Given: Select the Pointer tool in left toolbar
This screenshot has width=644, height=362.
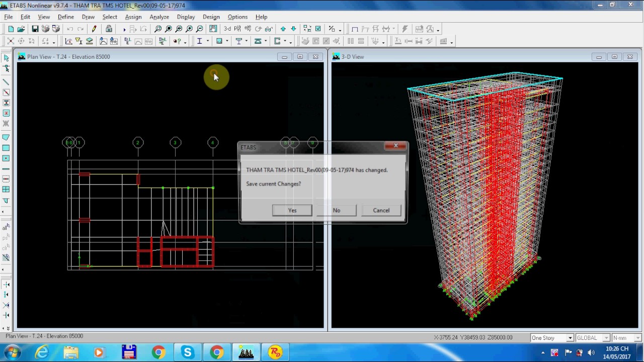Looking at the screenshot, I should (x=6, y=58).
